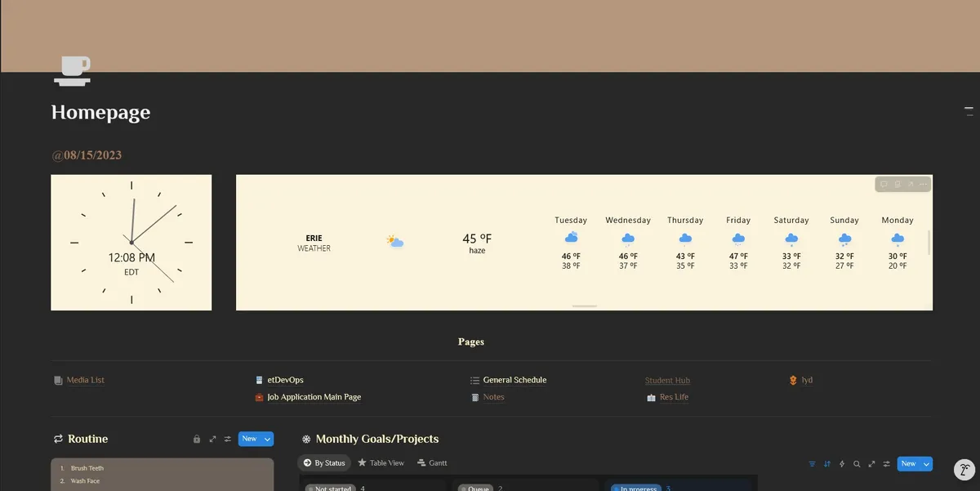This screenshot has height=491, width=980.
Task: Select the By Status view tab
Action: (x=324, y=463)
